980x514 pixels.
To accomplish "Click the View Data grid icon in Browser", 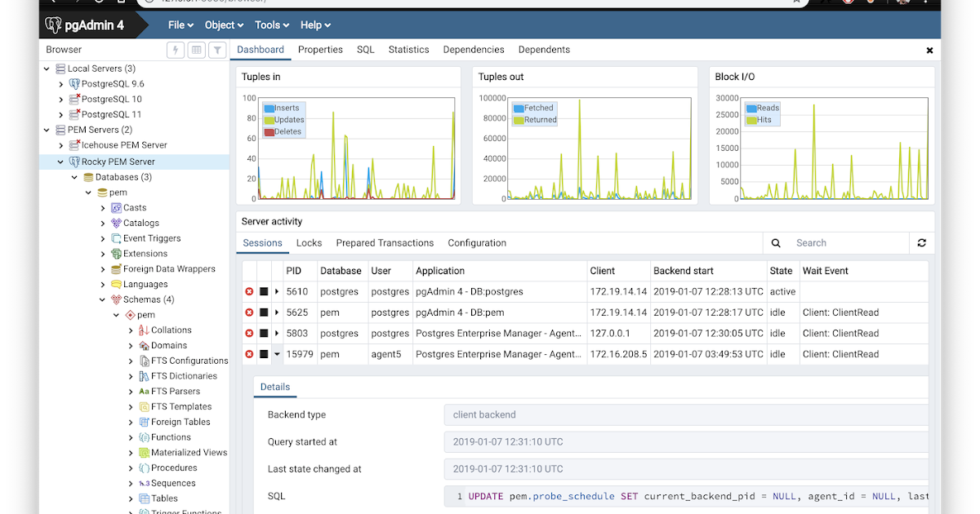I will pyautogui.click(x=196, y=50).
